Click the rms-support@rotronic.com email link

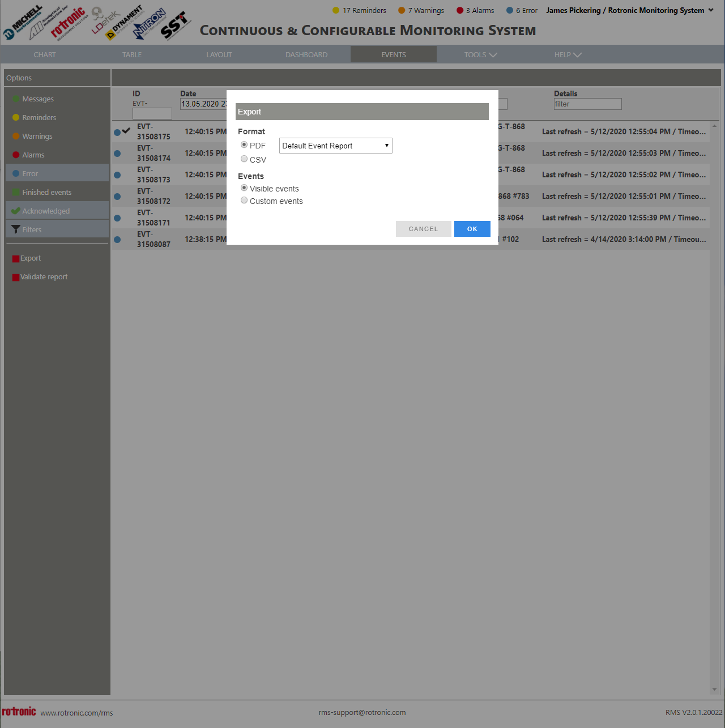[362, 712]
